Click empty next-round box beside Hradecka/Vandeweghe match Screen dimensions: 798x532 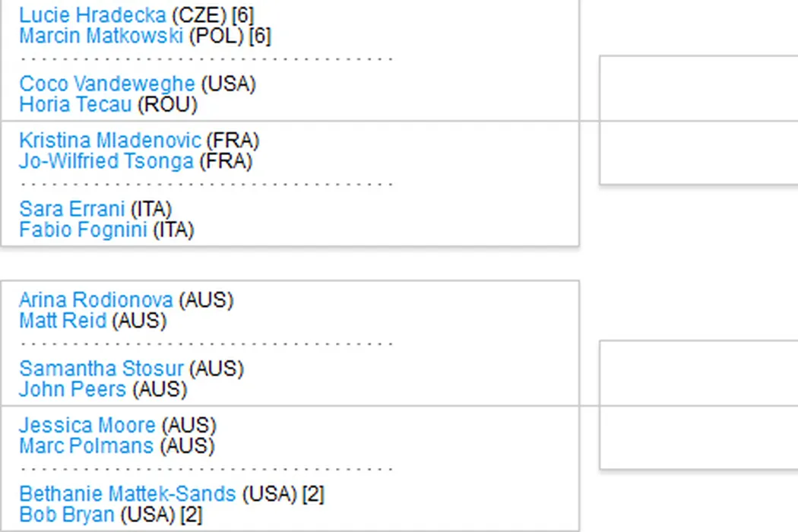tap(698, 87)
